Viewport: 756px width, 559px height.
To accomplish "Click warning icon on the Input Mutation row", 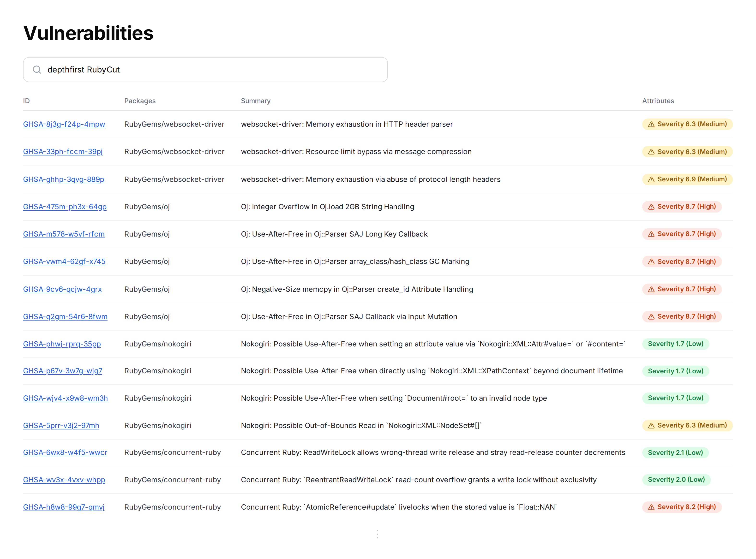I will (x=651, y=317).
